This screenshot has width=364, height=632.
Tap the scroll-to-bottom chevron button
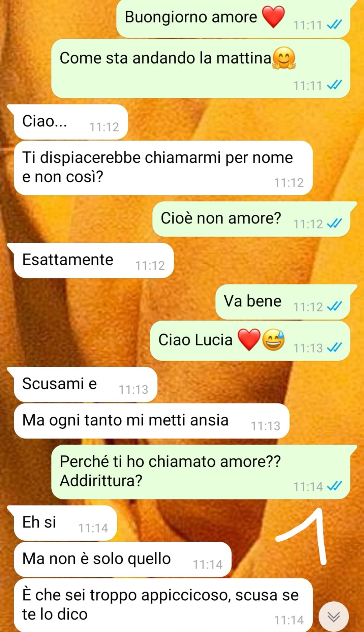(x=333, y=616)
